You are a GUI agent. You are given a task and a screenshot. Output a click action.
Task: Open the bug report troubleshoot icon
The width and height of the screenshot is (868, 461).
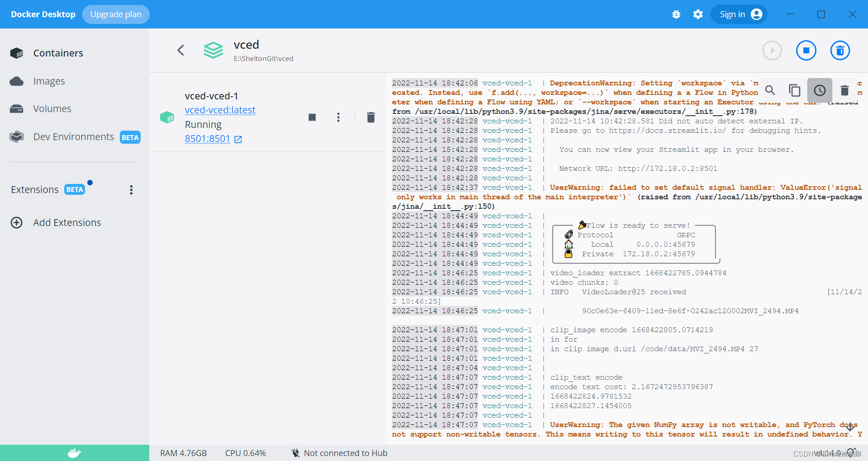[676, 14]
